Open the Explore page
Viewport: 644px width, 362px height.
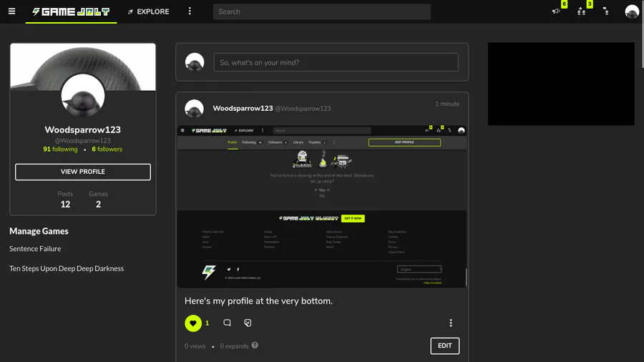coord(148,12)
